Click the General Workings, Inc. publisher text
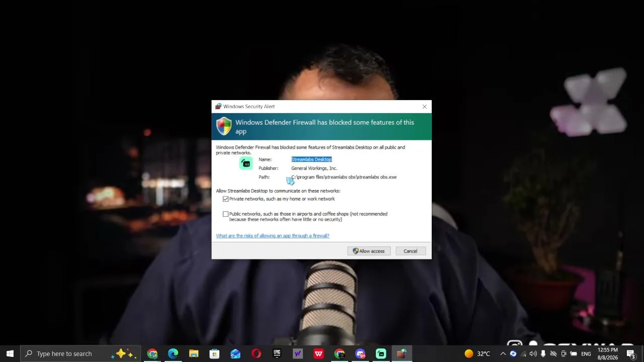644x362 pixels. click(x=314, y=168)
